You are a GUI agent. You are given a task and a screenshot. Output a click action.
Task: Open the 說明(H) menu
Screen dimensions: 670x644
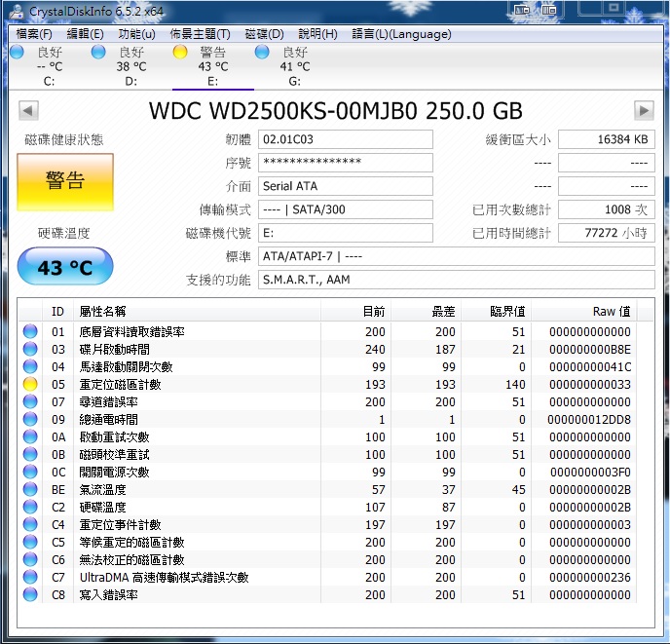pos(317,34)
